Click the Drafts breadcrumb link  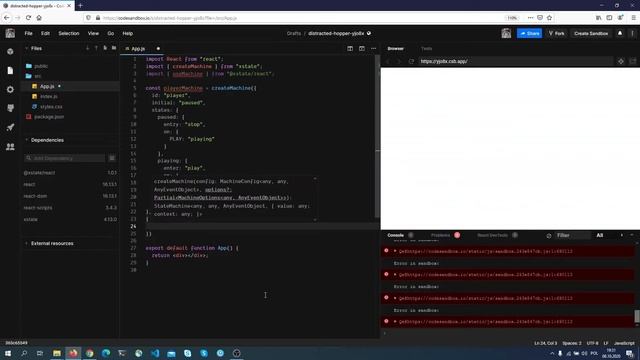293,33
